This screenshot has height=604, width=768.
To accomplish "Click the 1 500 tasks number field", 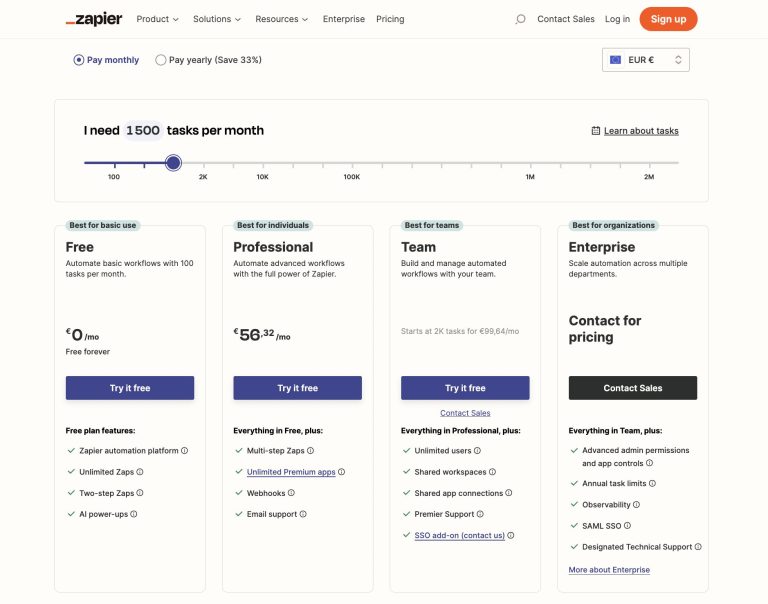I will coord(143,130).
